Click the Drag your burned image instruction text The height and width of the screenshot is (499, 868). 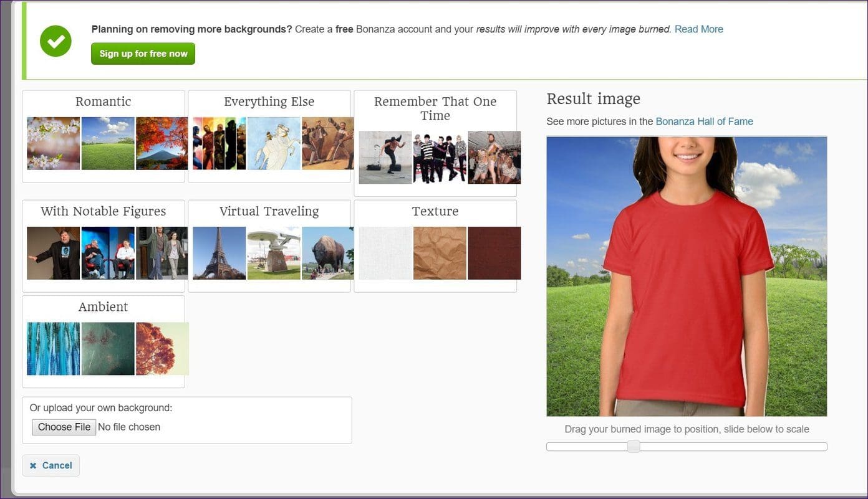pyautogui.click(x=687, y=429)
